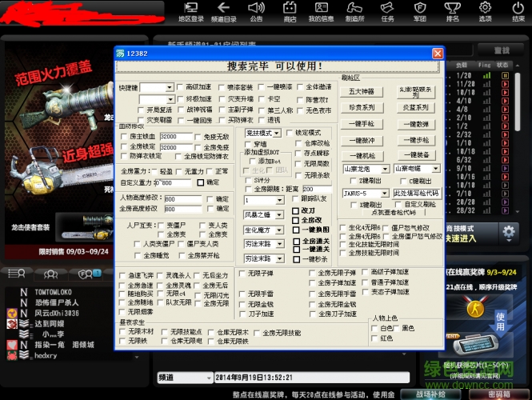This screenshot has height=400, width=532.
Task: Open the 山寨龙炮 weapon dropdown
Action: [383, 169]
